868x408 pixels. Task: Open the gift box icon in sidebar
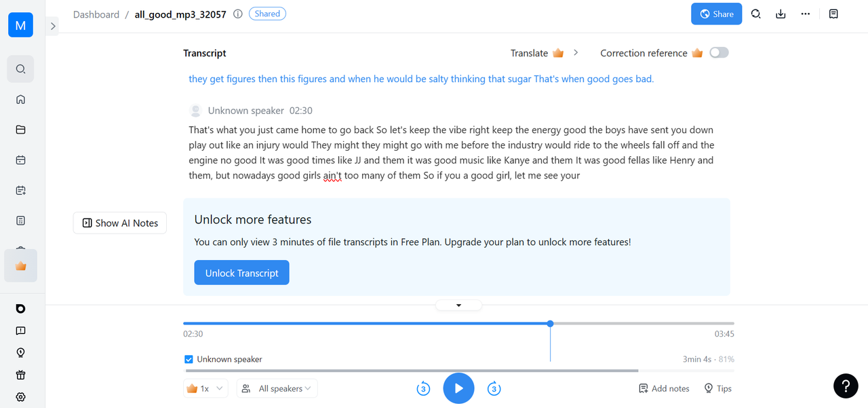(x=20, y=375)
